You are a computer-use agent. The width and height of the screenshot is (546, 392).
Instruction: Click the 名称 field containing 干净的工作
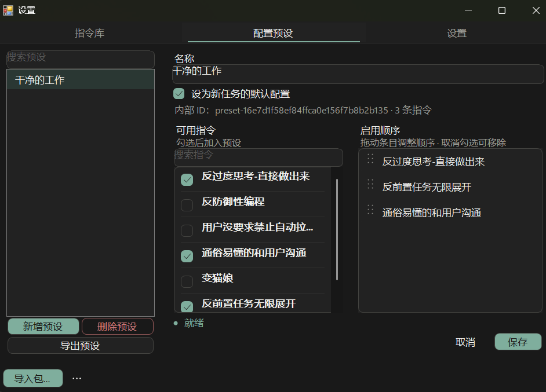(x=358, y=74)
